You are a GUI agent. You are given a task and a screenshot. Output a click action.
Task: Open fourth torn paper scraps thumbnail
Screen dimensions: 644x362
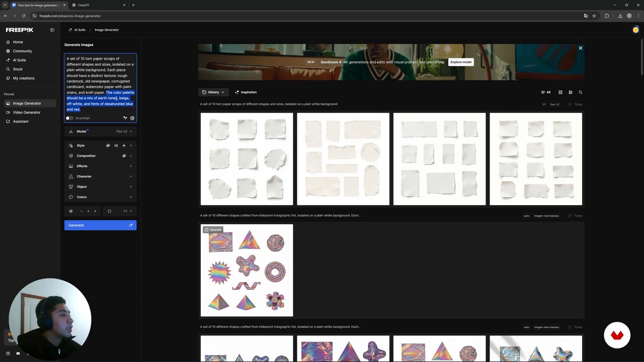[536, 159]
